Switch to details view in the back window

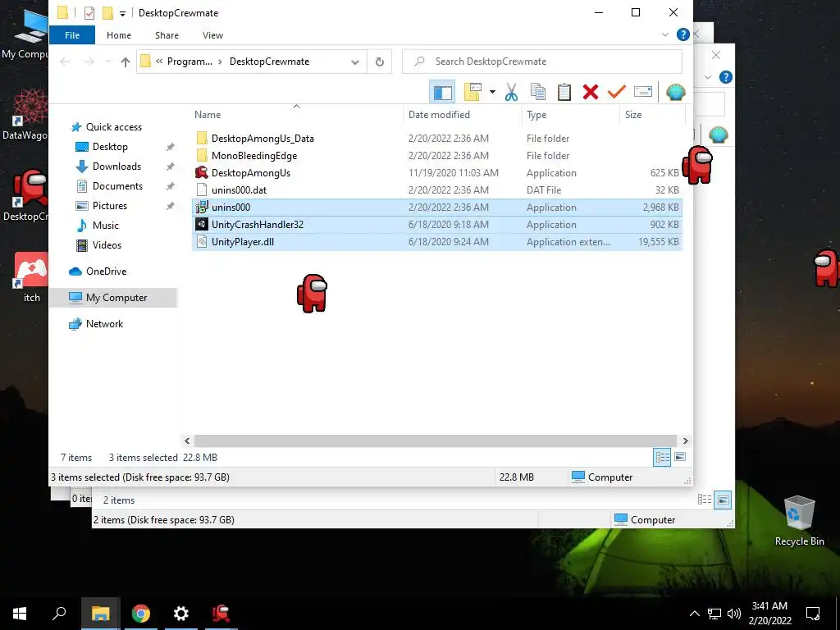point(705,500)
